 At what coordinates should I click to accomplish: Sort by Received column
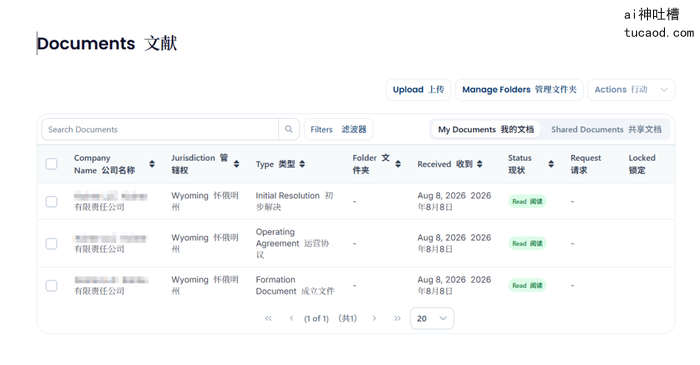479,164
